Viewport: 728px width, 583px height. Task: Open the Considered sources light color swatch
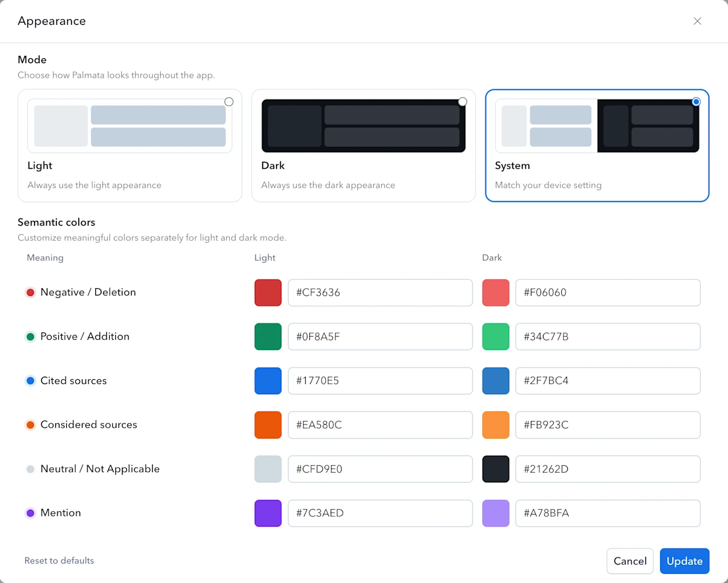pos(268,425)
